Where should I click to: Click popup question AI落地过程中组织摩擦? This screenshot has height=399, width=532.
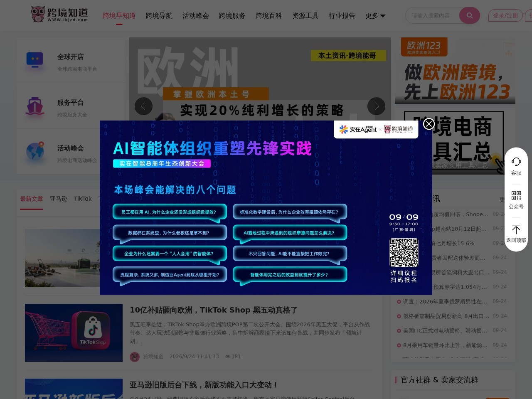(290, 233)
